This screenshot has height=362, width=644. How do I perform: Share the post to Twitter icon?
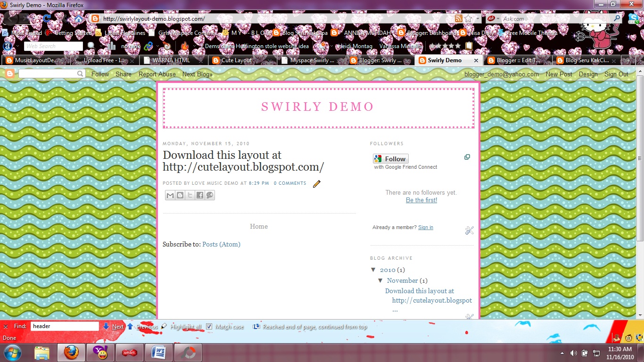pos(190,195)
